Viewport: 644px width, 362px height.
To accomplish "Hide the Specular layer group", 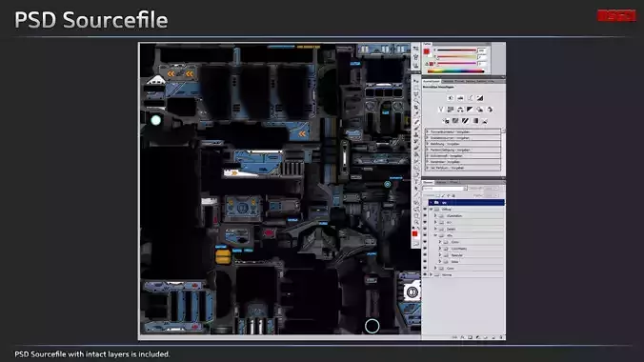I will click(x=425, y=255).
